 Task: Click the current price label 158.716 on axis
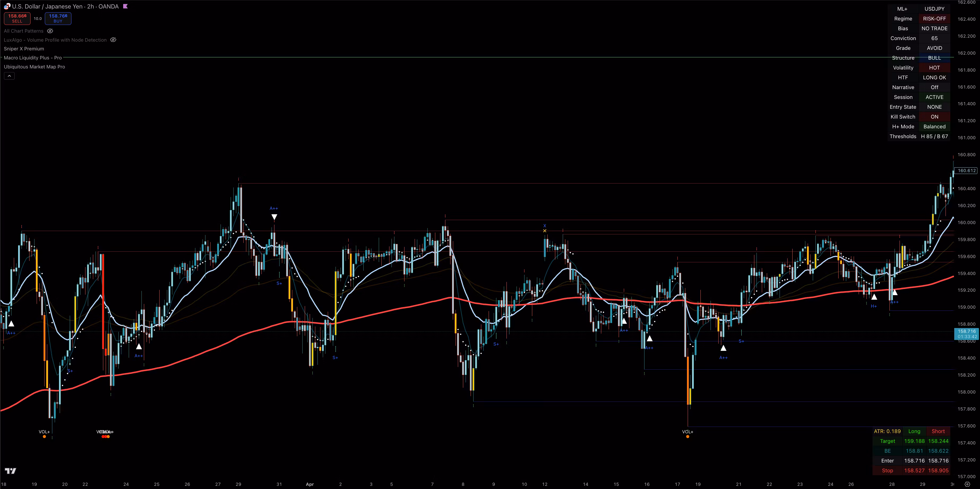click(967, 334)
